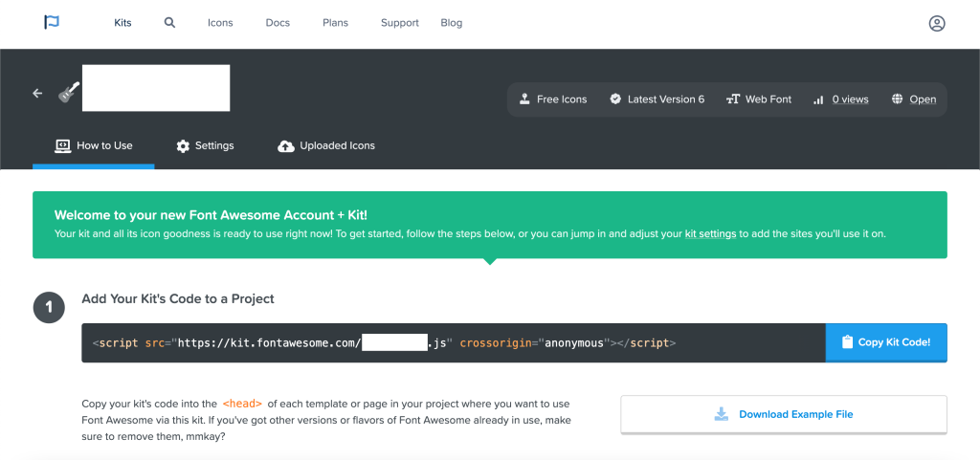This screenshot has width=980, height=460.
Task: Click the laptop code icon on How to Use
Action: tap(62, 145)
